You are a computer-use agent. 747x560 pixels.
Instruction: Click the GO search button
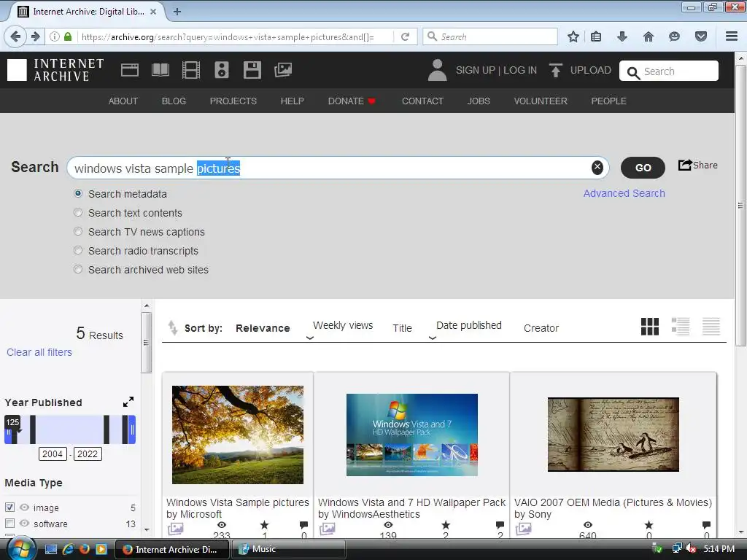[x=643, y=168]
